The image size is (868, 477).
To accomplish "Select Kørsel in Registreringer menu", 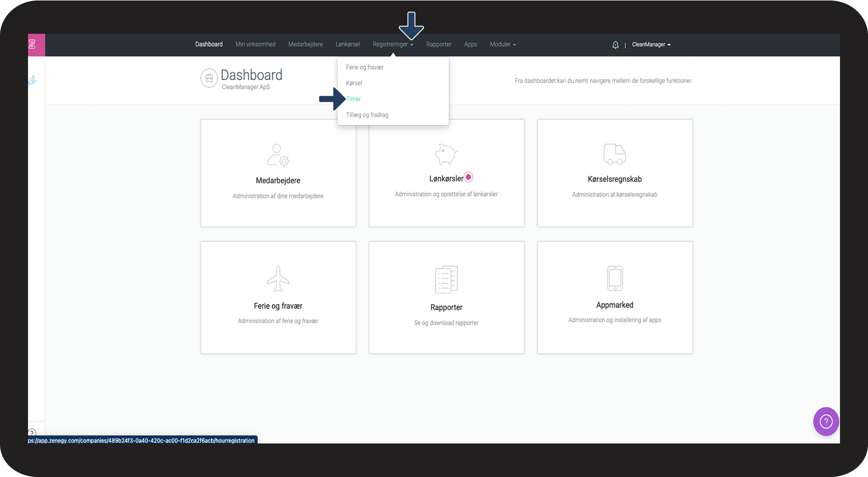I will pyautogui.click(x=354, y=83).
